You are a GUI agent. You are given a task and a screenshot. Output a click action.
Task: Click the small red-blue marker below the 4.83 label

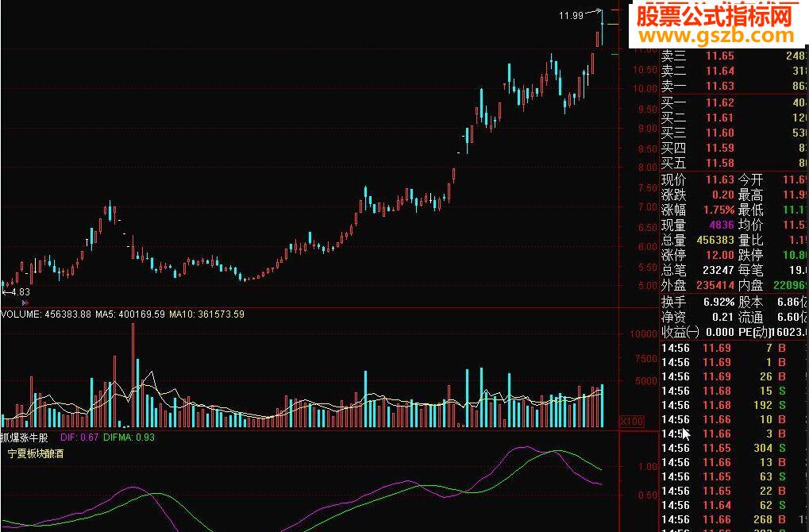pyautogui.click(x=25, y=303)
